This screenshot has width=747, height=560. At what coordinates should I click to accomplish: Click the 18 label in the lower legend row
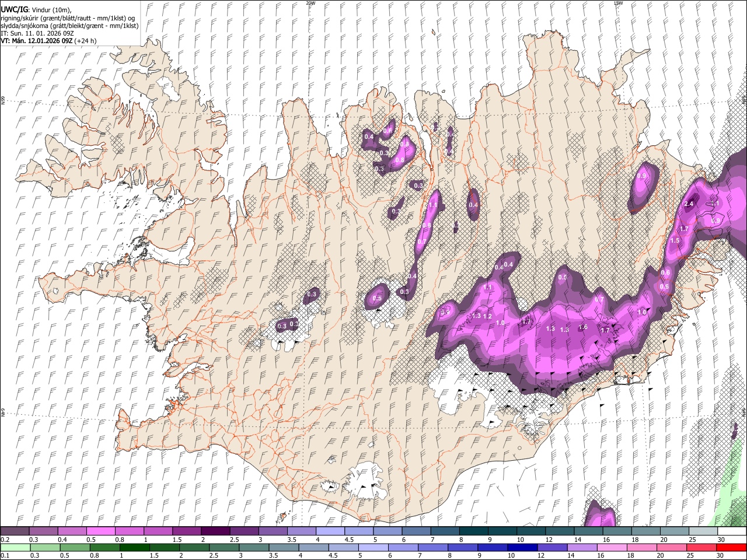coord(631,555)
